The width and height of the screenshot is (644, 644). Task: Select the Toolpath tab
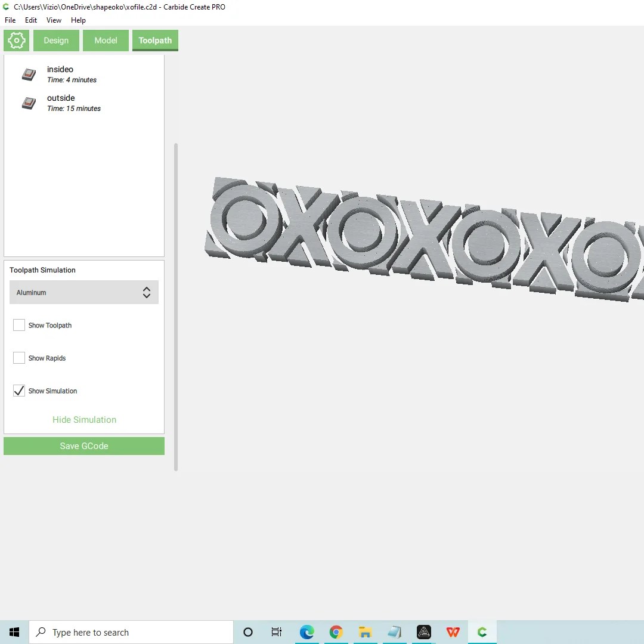(155, 41)
